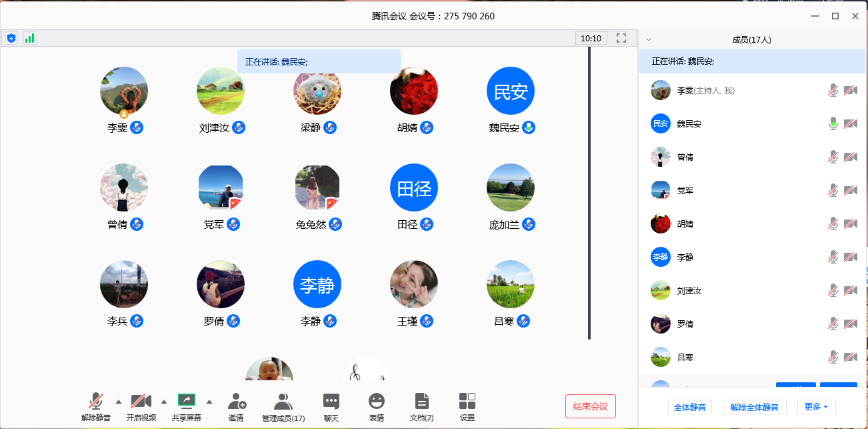The height and width of the screenshot is (429, 868).
Task: Toggle 李雯 camera icon in member list
Action: [851, 90]
